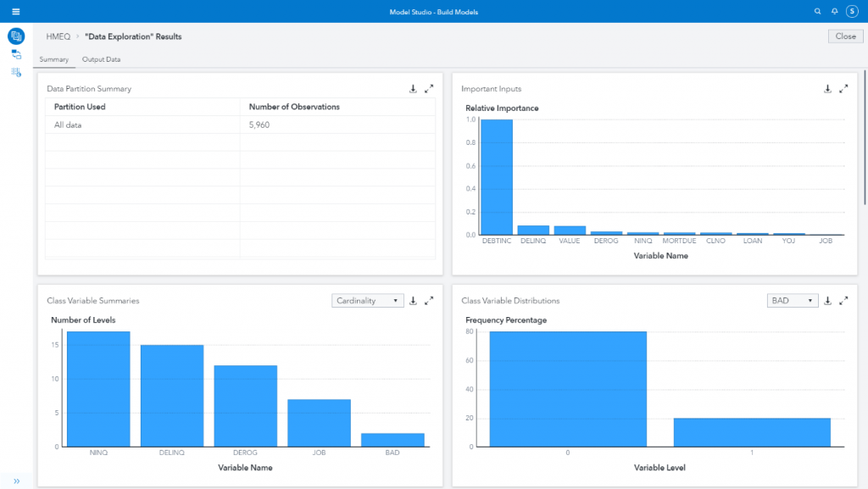Screen dimensions: 868x489
Task: Open the BAD variable selector dropdown
Action: click(793, 300)
